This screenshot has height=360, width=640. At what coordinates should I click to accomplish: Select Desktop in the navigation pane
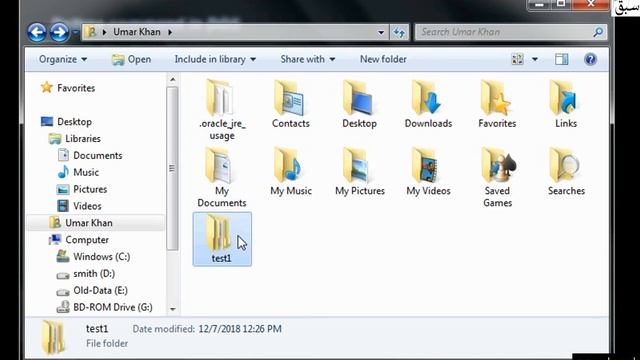(x=74, y=122)
